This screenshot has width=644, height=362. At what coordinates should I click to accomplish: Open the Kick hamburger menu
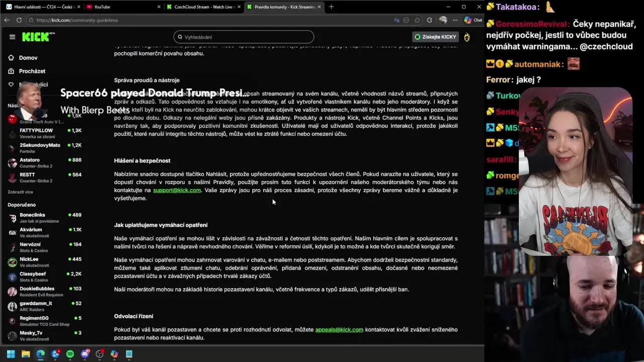click(12, 37)
